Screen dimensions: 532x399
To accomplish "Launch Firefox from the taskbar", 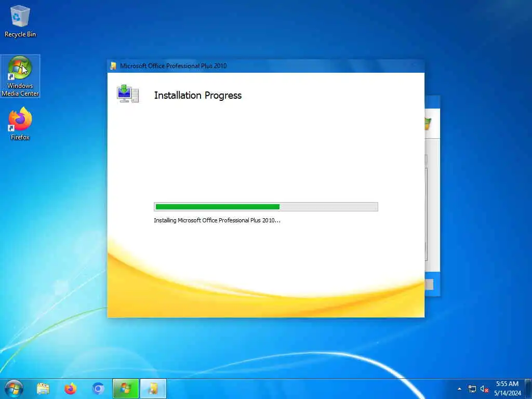I will point(71,389).
